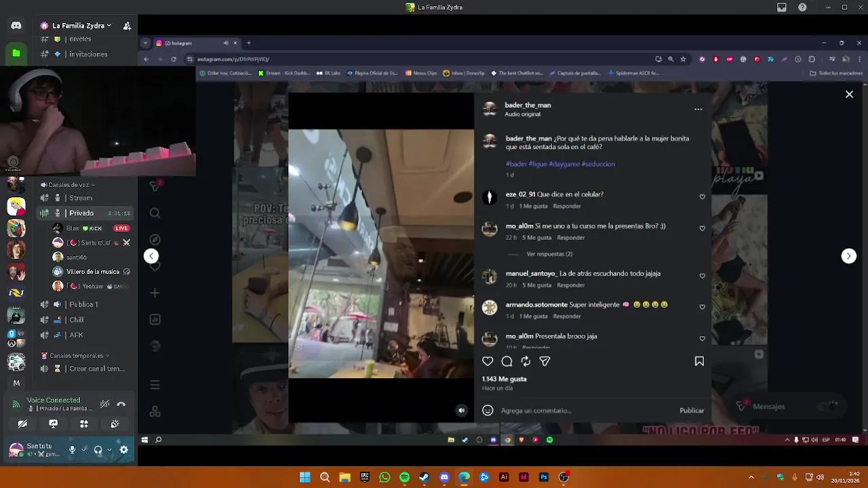Open Steam from the Windows taskbar
Image resolution: width=868 pixels, height=488 pixels.
425,477
